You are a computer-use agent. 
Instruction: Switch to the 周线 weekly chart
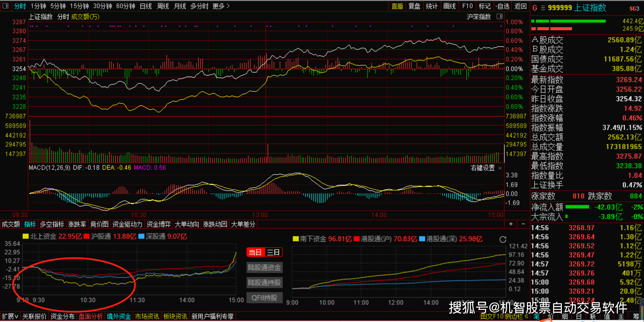[x=163, y=6]
